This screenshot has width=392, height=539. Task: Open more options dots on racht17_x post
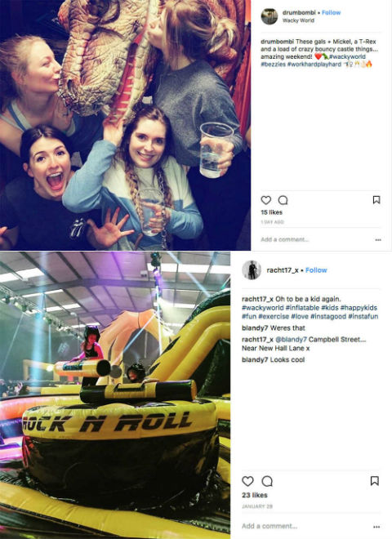click(376, 527)
